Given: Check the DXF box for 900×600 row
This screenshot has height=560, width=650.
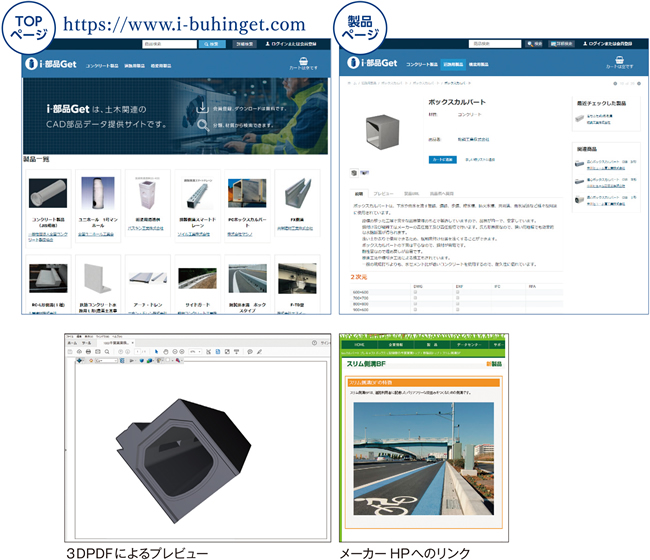Looking at the screenshot, I should pos(458,309).
